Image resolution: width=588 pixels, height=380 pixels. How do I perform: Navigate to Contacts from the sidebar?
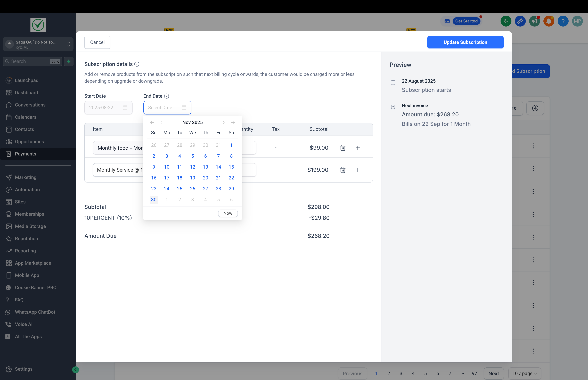point(24,129)
